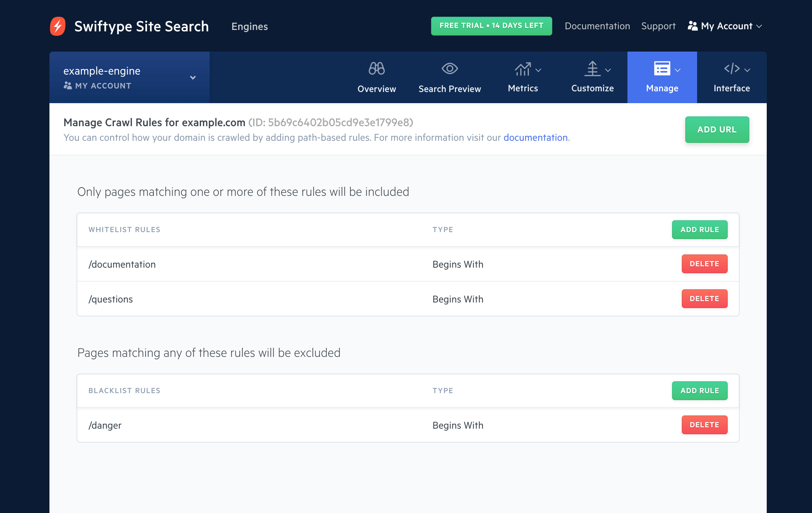Open the Manage dropdown chevron
812x513 pixels.
pyautogui.click(x=678, y=70)
